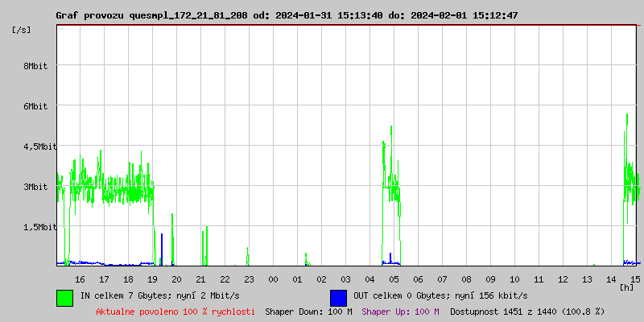The image size is (644, 322).
Task: Click the 05 hour marker on x-axis
Action: (394, 279)
